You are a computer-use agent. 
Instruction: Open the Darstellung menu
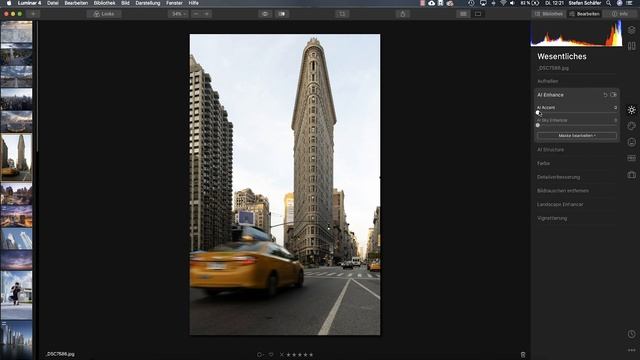[x=148, y=3]
